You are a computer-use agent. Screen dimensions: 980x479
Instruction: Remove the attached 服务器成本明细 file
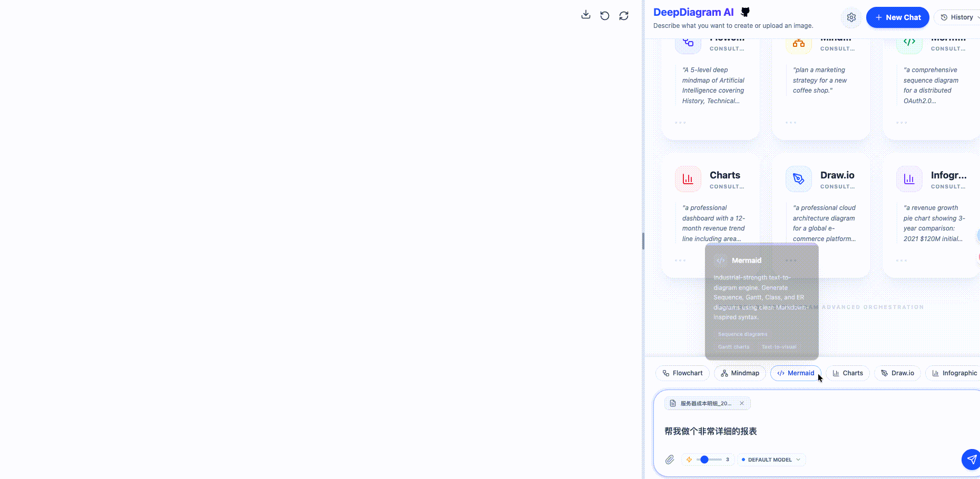click(742, 403)
